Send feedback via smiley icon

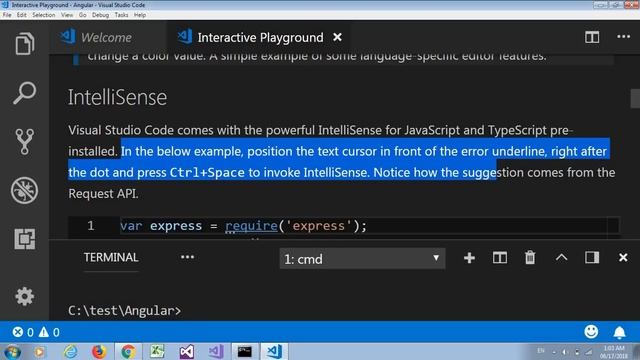(591, 332)
